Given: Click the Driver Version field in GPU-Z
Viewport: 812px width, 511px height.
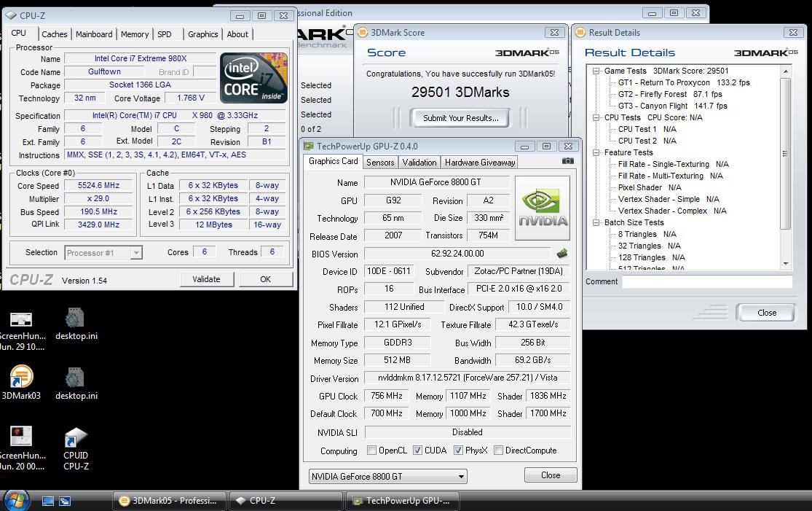Looking at the screenshot, I should coord(467,378).
